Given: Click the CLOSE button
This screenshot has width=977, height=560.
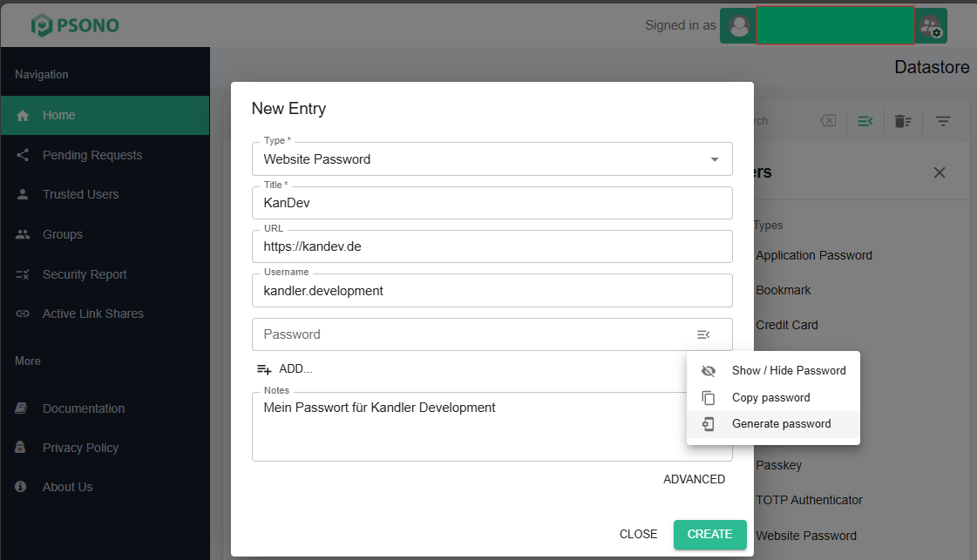Looking at the screenshot, I should tap(638, 534).
